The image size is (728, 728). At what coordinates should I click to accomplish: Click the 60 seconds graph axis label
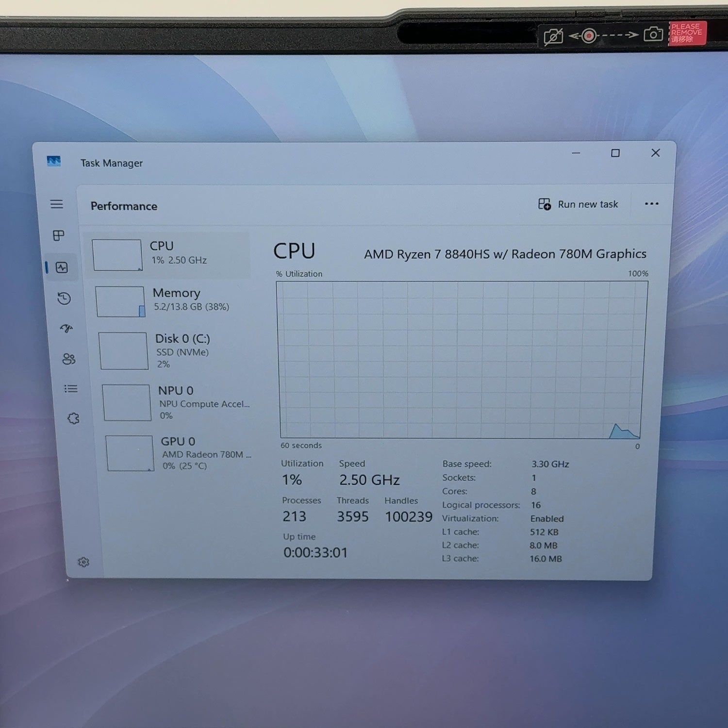[x=301, y=446]
